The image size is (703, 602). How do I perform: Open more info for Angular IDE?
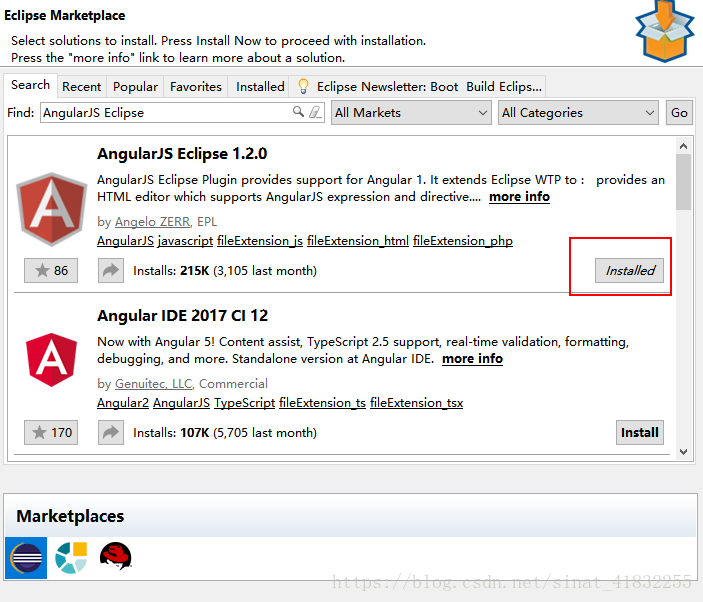pos(472,359)
